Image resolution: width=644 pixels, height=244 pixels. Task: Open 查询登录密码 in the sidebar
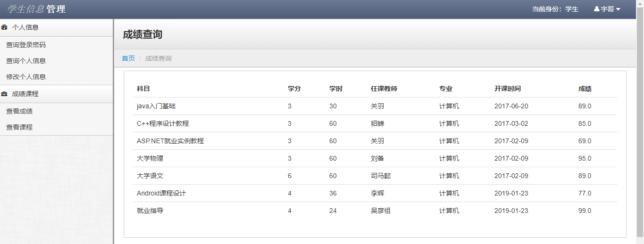[26, 45]
